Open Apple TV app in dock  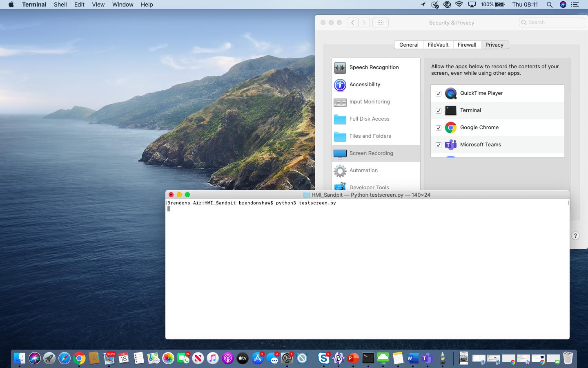(x=243, y=359)
